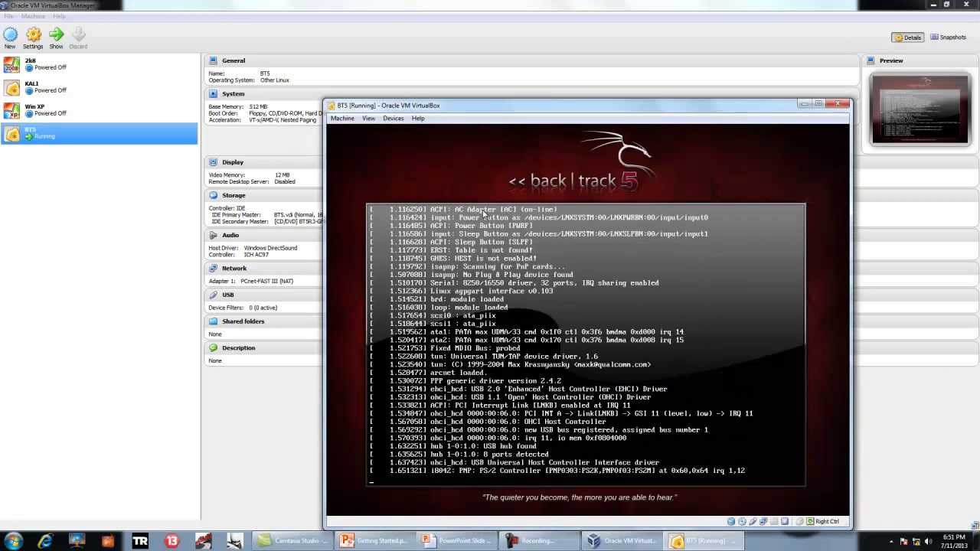Screen dimensions: 980x551
Task: Click the action center flag tray icon
Action: point(903,541)
